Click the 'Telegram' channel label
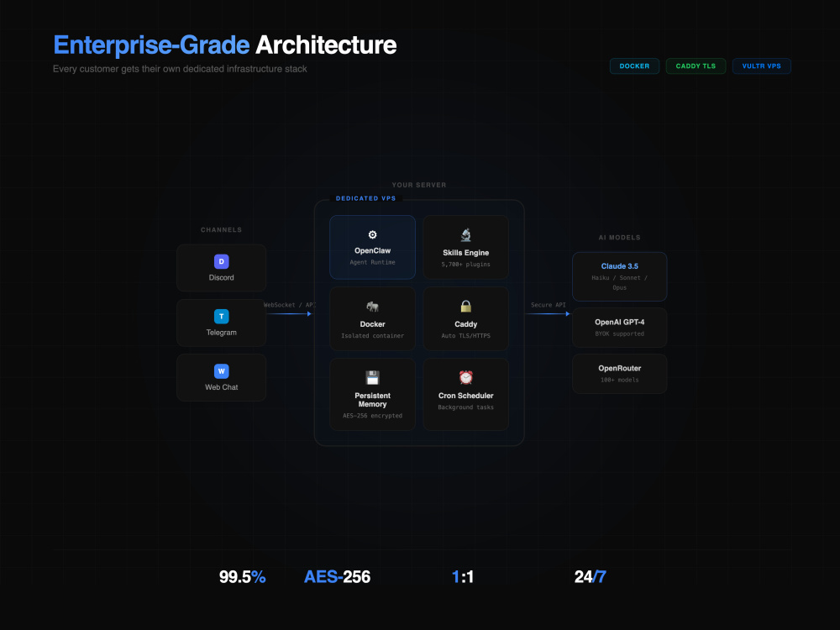Viewport: 840px width, 630px height. pyautogui.click(x=221, y=332)
